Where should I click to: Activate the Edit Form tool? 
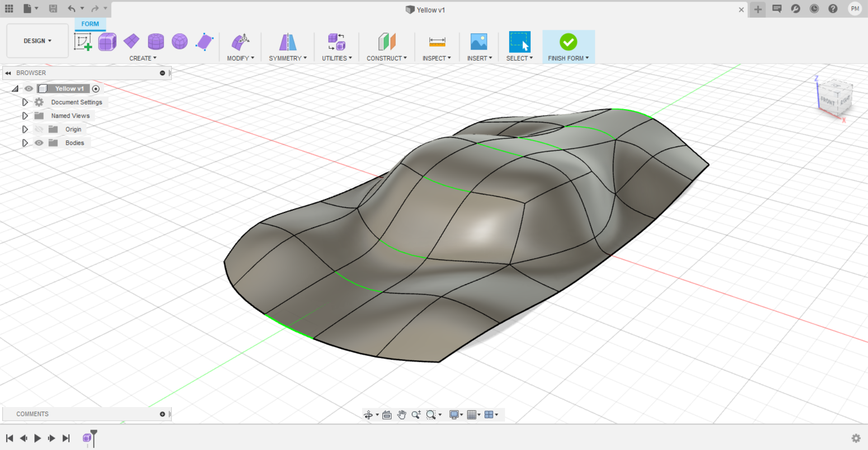point(241,42)
